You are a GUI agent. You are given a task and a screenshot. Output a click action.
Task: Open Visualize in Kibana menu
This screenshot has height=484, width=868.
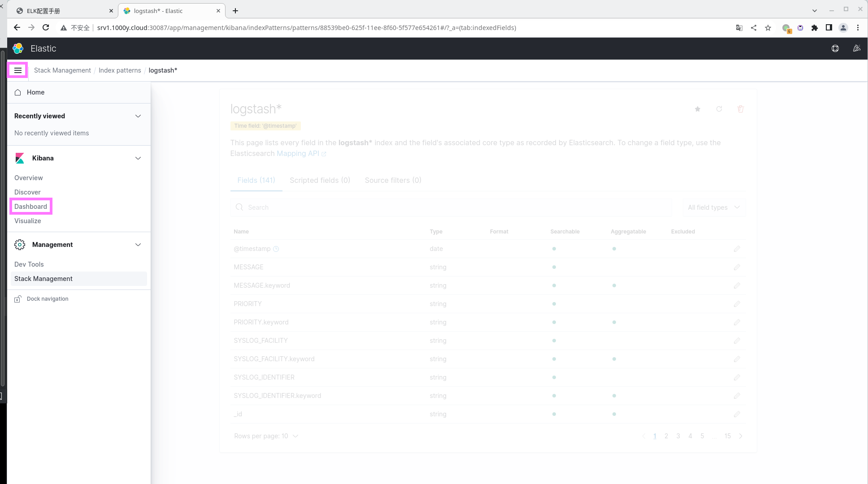28,221
